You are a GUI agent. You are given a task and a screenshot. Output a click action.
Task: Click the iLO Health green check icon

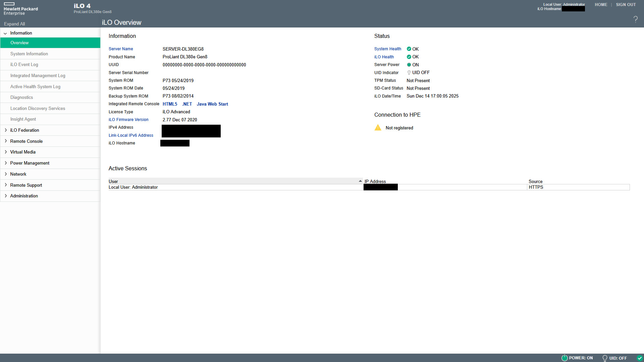pos(409,57)
